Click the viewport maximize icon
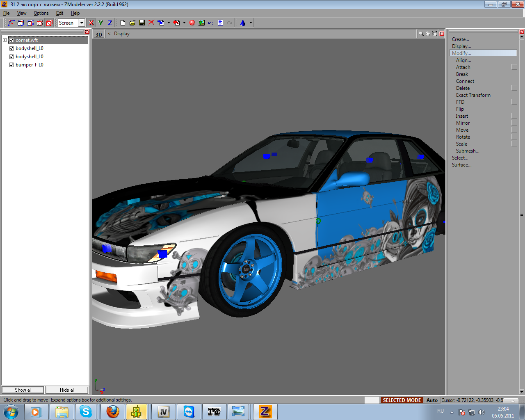525x420 pixels. click(x=434, y=34)
